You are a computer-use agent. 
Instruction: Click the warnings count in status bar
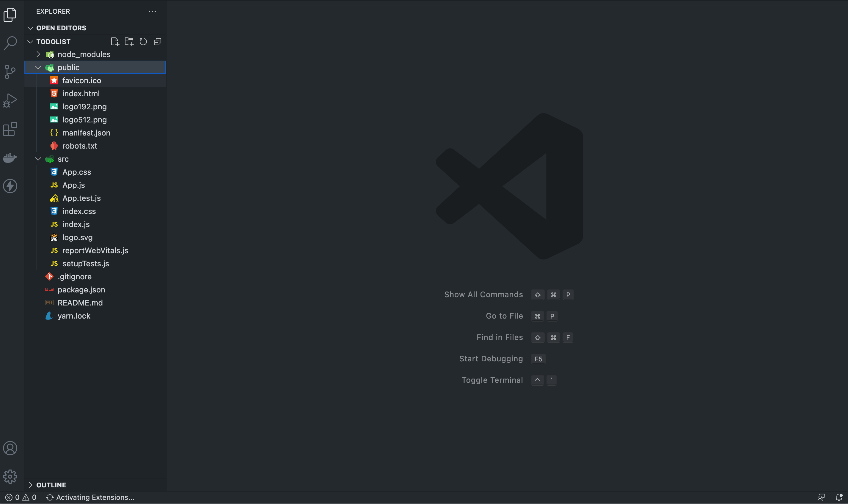[29, 497]
